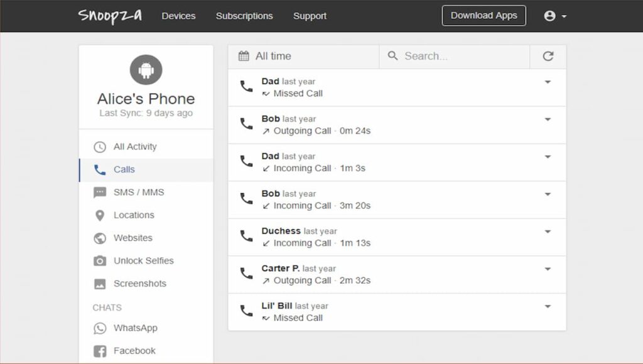
Task: Expand the Lil' Bill missed call arrow
Action: [548, 306]
